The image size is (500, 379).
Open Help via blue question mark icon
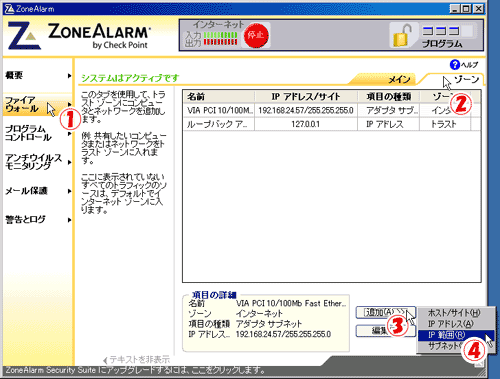[x=454, y=64]
